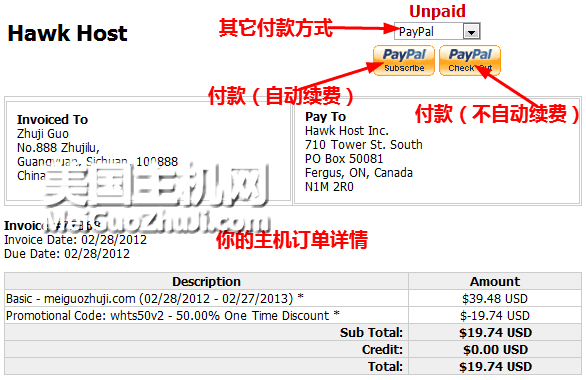Click the 'Total:' label
Screen dimensions: 586x380
(x=385, y=367)
